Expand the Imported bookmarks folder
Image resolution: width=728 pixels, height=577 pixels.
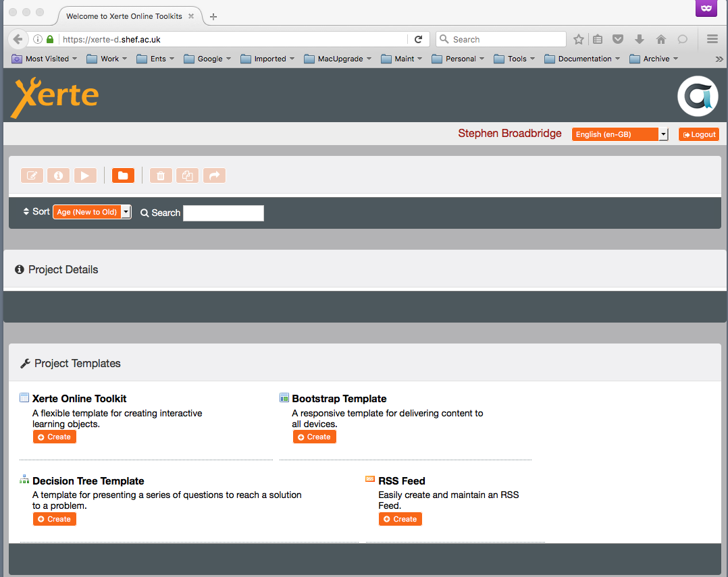click(x=267, y=59)
